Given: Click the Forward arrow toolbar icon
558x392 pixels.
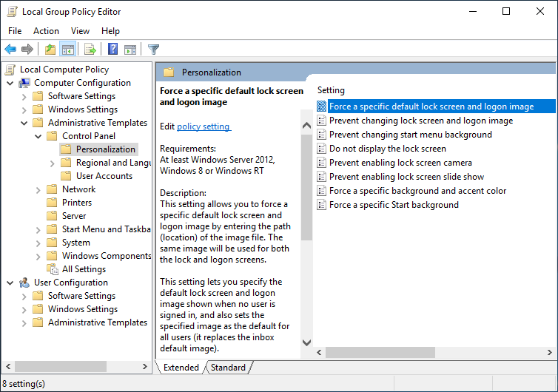Looking at the screenshot, I should [27, 50].
